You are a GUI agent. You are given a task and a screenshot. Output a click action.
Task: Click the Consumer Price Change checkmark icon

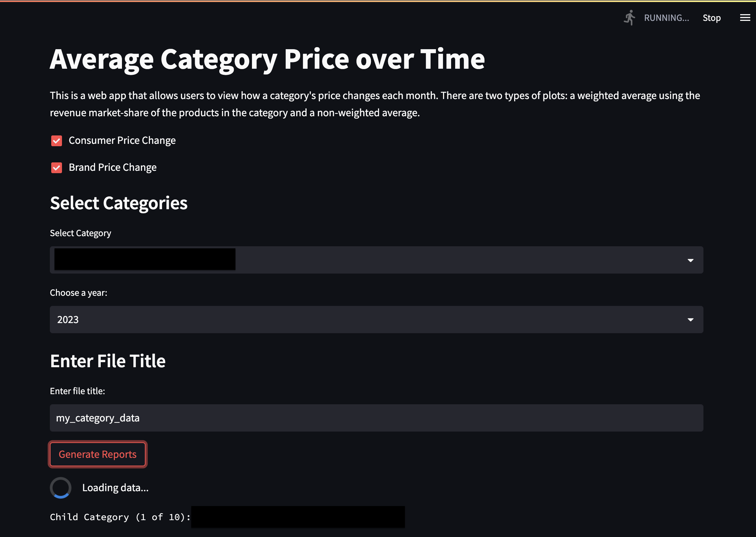[x=56, y=140]
